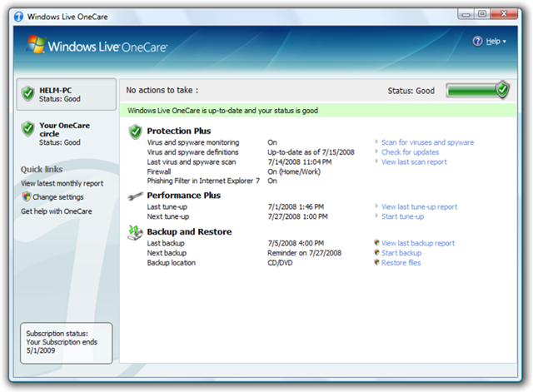
Task: Click 'Reminder on 7/27/2008' value
Action: (304, 253)
